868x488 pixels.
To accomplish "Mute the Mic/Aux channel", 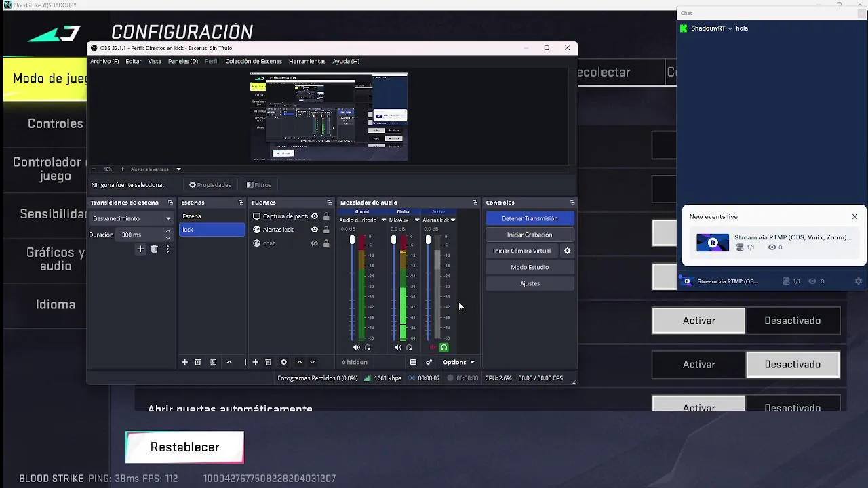I will pyautogui.click(x=398, y=348).
